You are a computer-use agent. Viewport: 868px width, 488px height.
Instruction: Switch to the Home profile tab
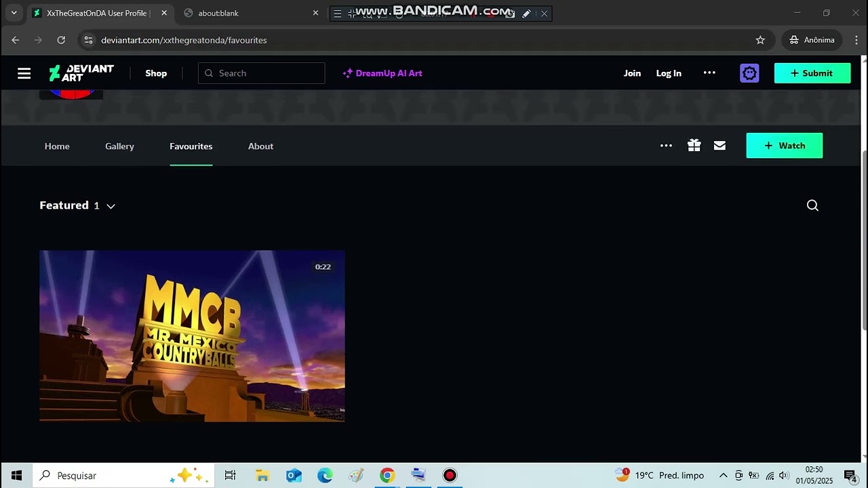click(57, 146)
